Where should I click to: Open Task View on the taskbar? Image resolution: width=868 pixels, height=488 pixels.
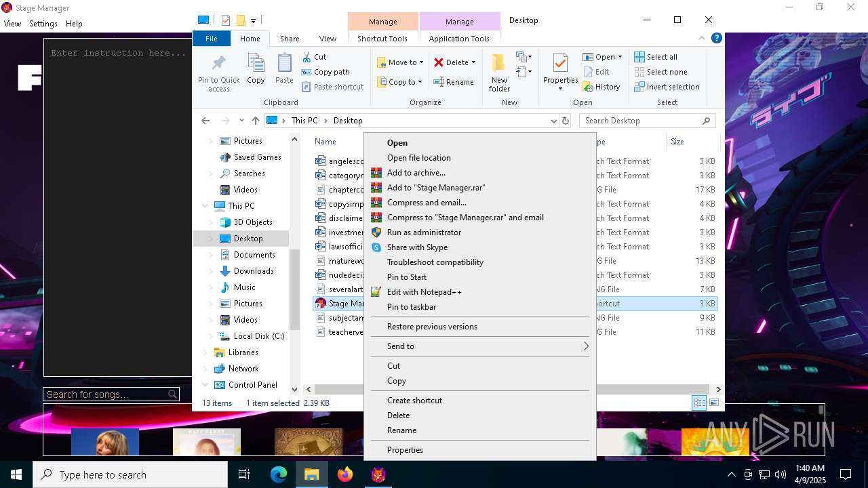coord(244,474)
